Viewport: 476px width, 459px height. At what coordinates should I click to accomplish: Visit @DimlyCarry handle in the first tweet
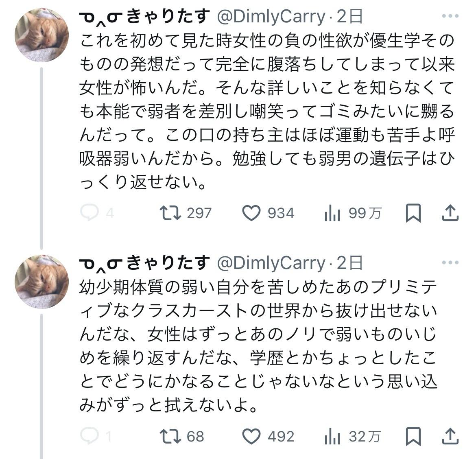tap(271, 16)
